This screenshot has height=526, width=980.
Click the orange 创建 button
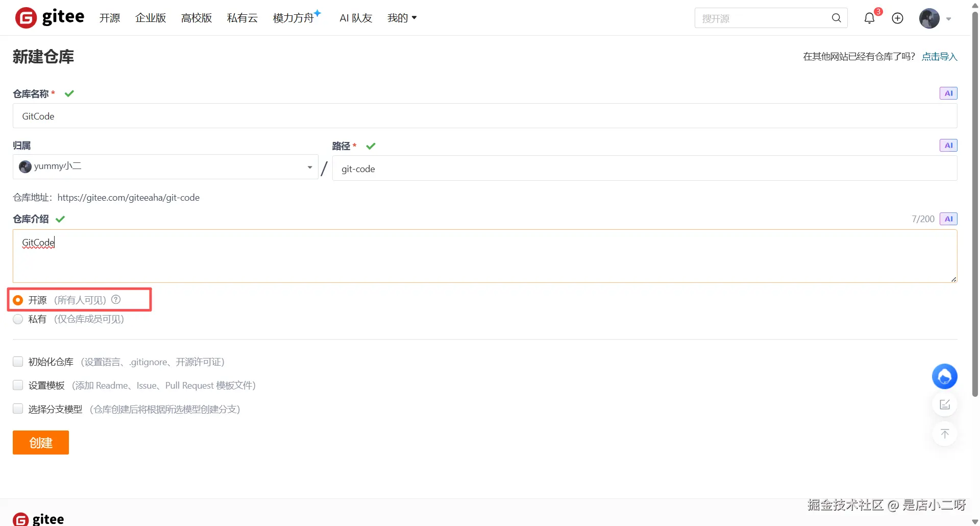coord(41,442)
